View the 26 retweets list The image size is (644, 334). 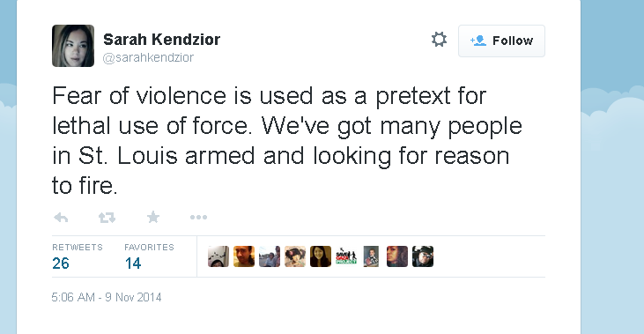click(78, 256)
